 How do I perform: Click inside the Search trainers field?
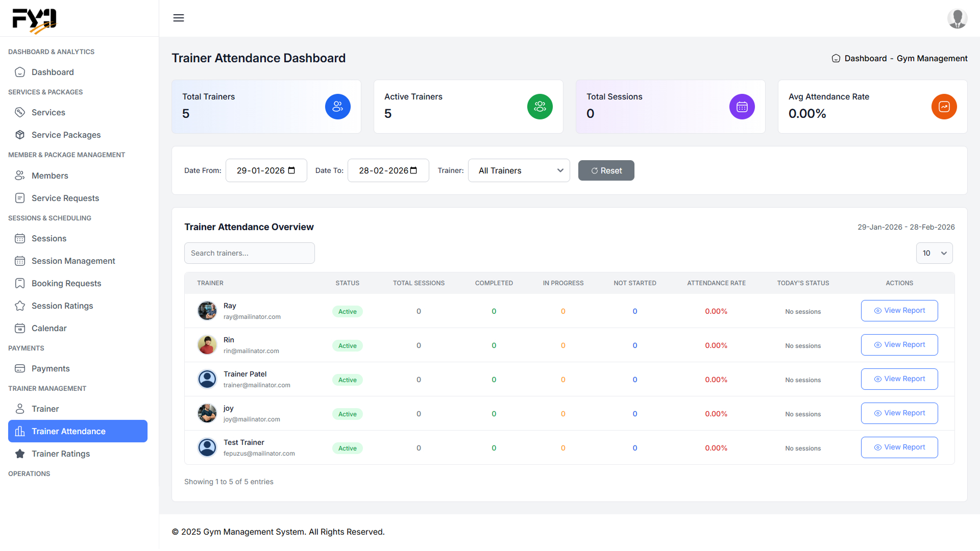(249, 253)
